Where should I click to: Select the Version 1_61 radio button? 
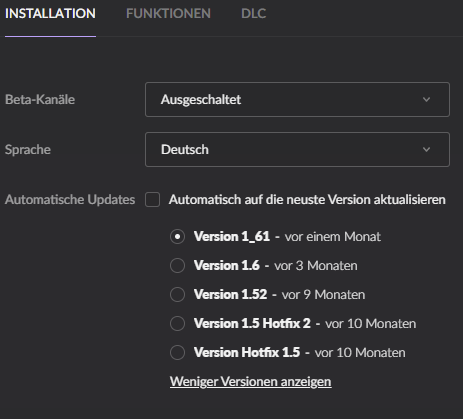(x=177, y=237)
